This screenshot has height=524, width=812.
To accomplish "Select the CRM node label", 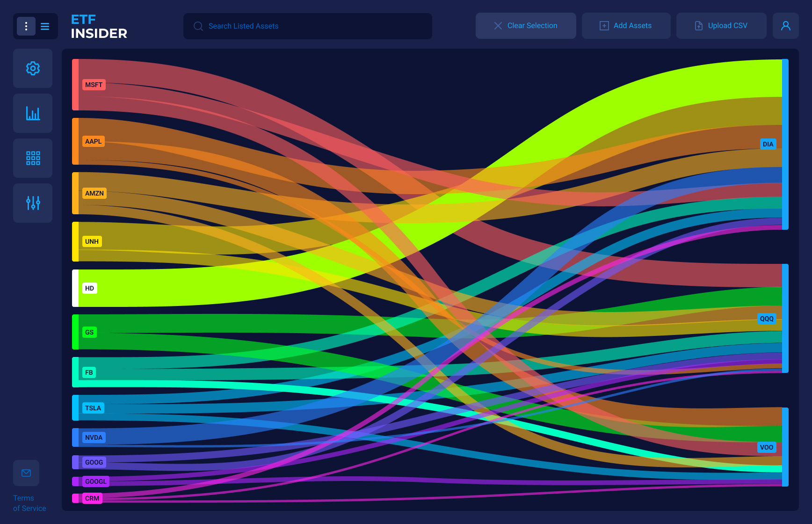I will tap(92, 498).
